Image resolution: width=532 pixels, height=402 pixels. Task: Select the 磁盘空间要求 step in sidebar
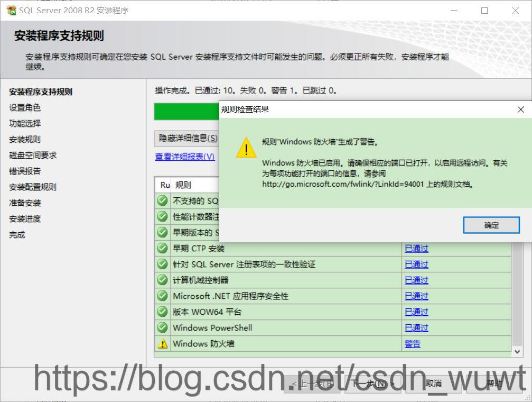(x=33, y=156)
